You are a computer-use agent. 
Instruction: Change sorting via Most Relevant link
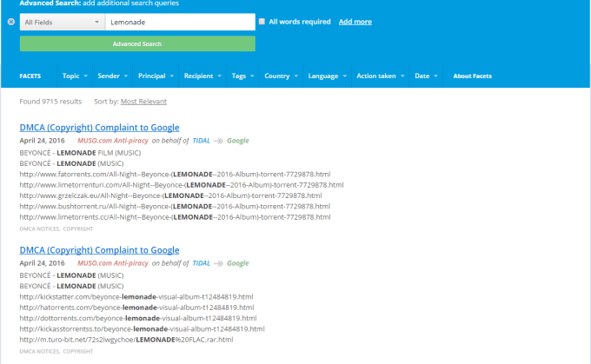click(143, 102)
